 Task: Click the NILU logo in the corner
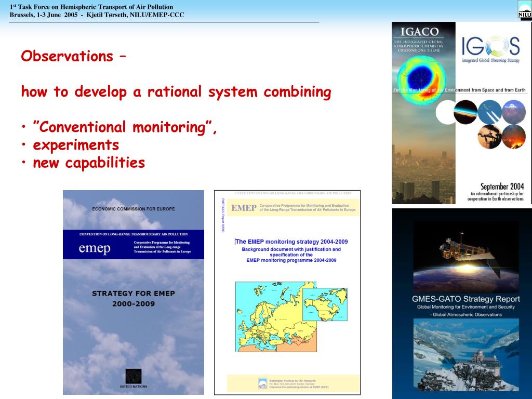click(x=525, y=10)
